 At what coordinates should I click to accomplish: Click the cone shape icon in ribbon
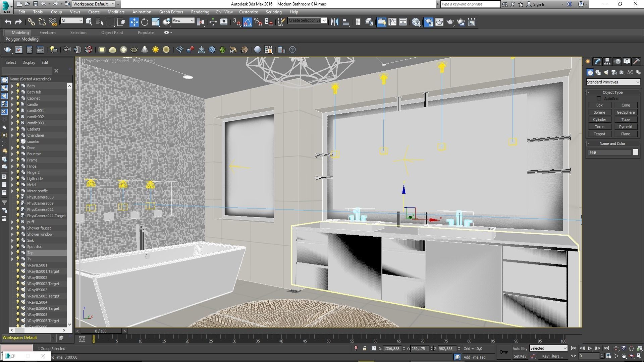[x=145, y=50]
